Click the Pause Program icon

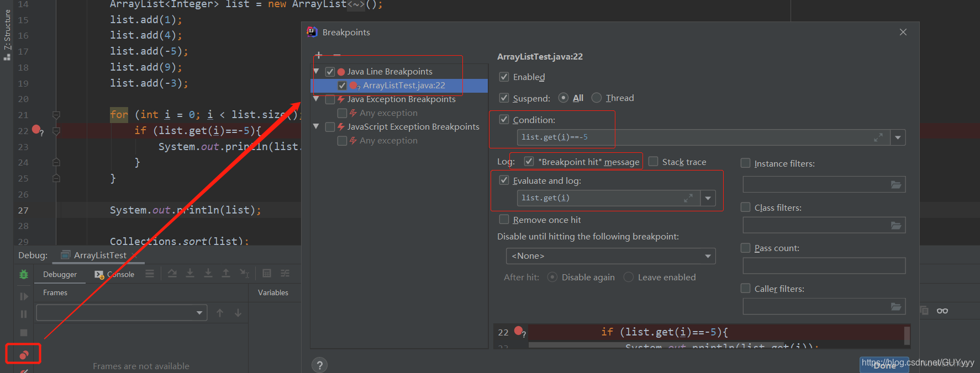pos(24,314)
